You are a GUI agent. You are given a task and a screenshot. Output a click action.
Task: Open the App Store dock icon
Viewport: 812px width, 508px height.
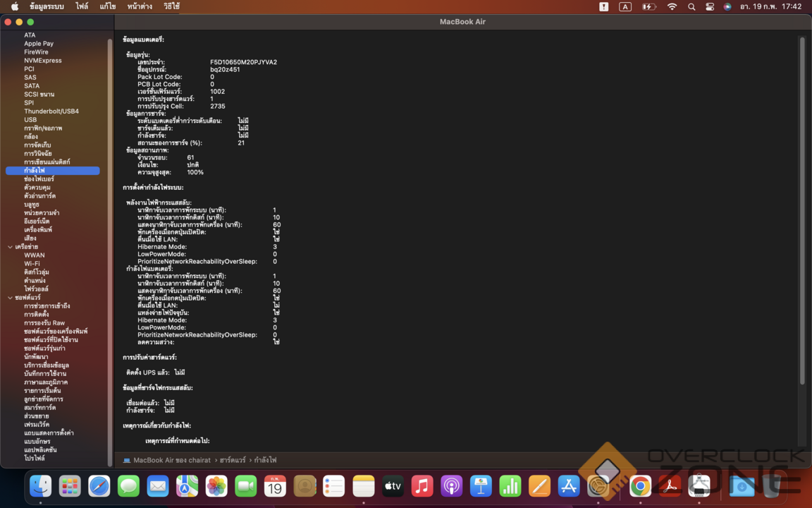click(x=568, y=486)
